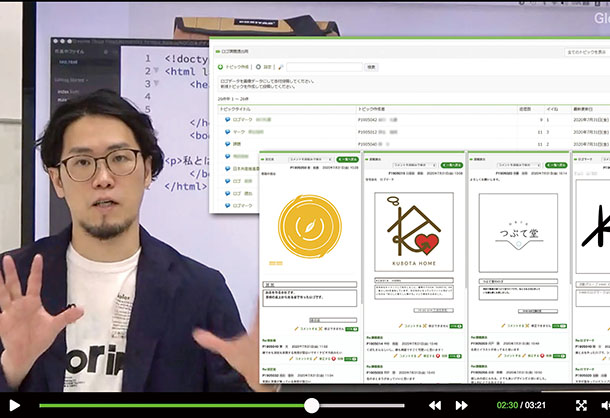
Task: Enter fullscreen mode
Action: pos(581,406)
